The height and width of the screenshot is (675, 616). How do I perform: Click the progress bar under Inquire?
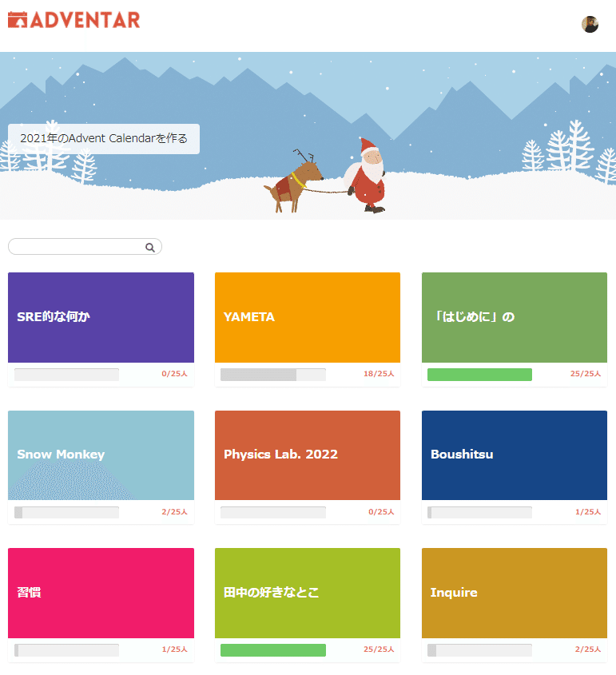point(479,650)
